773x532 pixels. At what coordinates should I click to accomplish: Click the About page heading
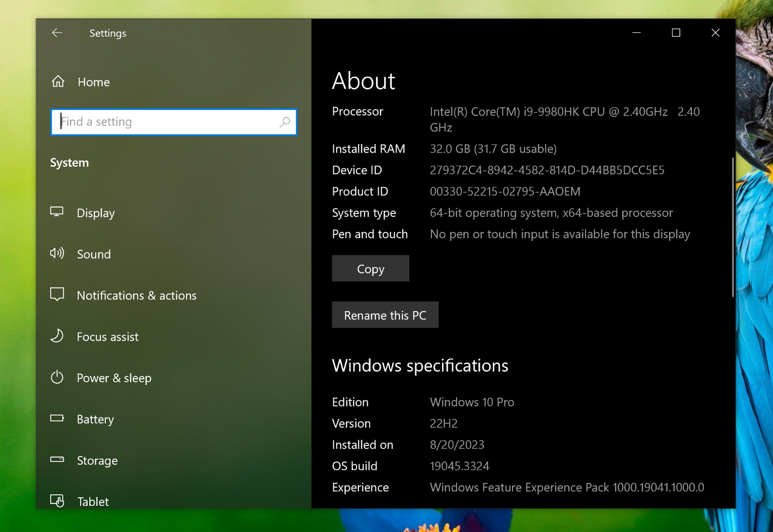363,81
